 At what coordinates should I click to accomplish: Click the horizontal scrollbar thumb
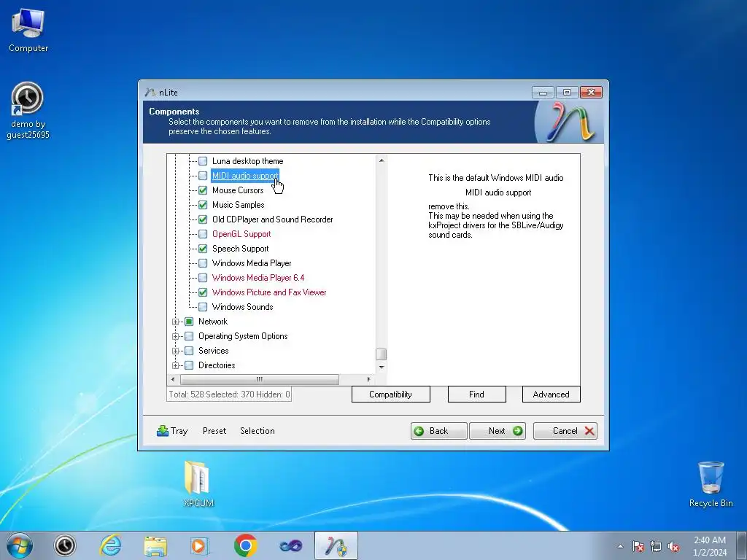[260, 379]
